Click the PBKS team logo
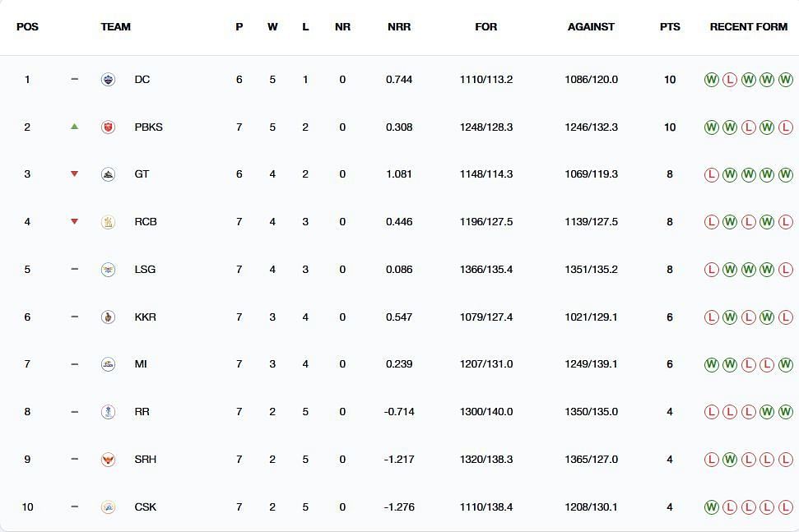 (x=108, y=127)
